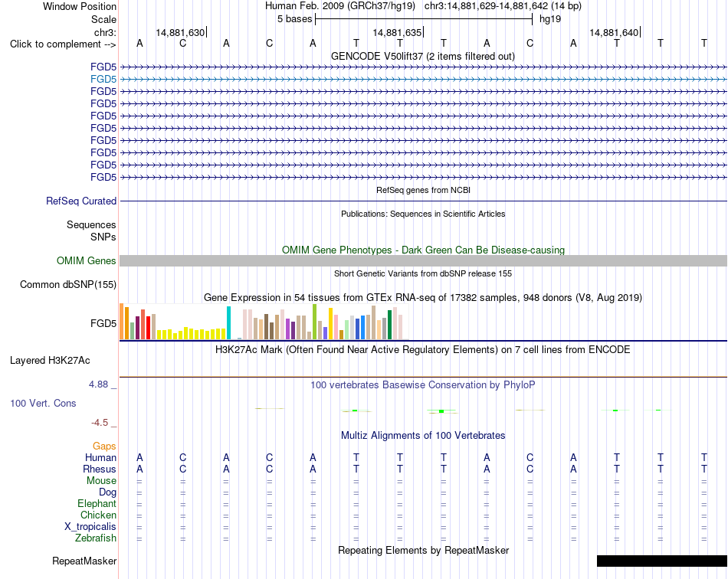Image resolution: width=728 pixels, height=579 pixels.
Task: Open the RefSeq Curated track label
Action: (x=80, y=201)
